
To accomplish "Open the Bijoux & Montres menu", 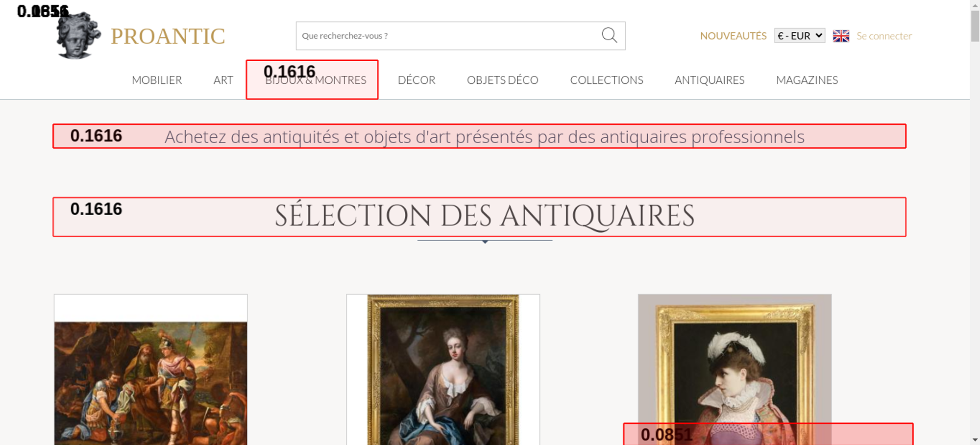I will (x=316, y=80).
